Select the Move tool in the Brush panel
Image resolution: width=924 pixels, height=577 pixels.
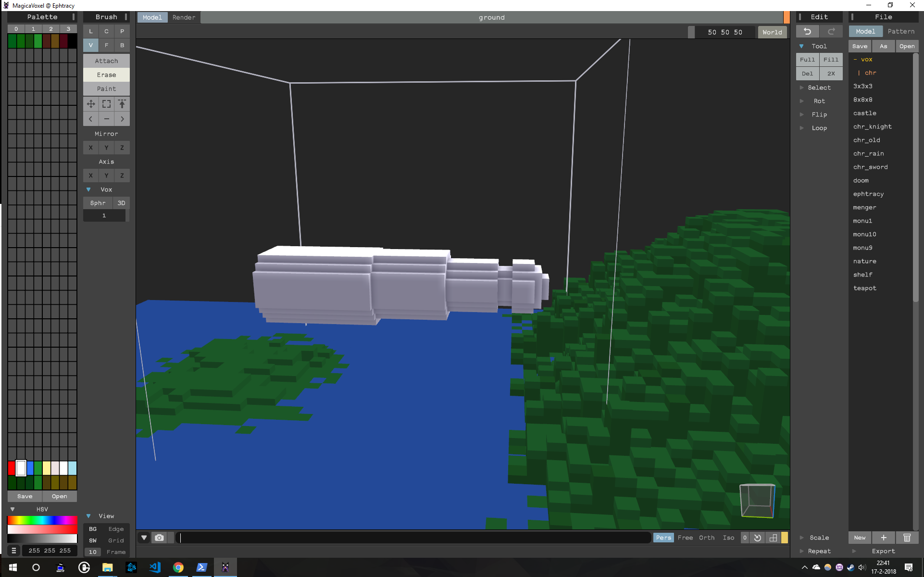click(x=90, y=104)
